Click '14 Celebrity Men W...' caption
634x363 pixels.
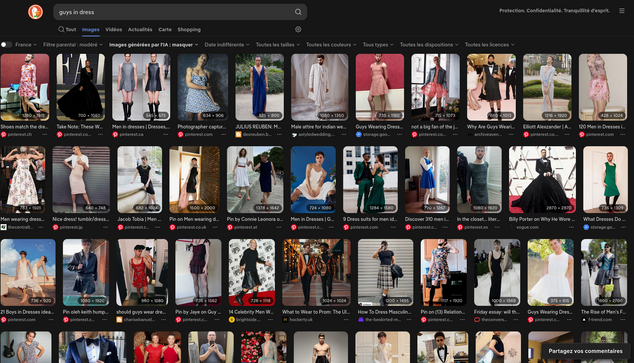(251, 312)
